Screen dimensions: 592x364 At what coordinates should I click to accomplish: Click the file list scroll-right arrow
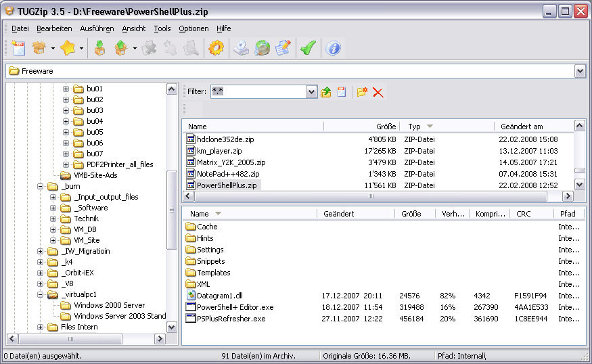[x=568, y=196]
